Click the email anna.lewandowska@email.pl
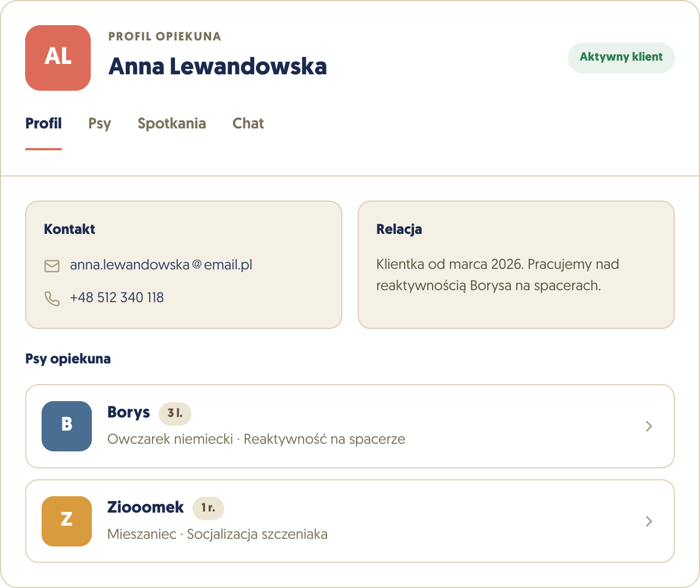Screen dimensions: 700x588 coord(161,265)
